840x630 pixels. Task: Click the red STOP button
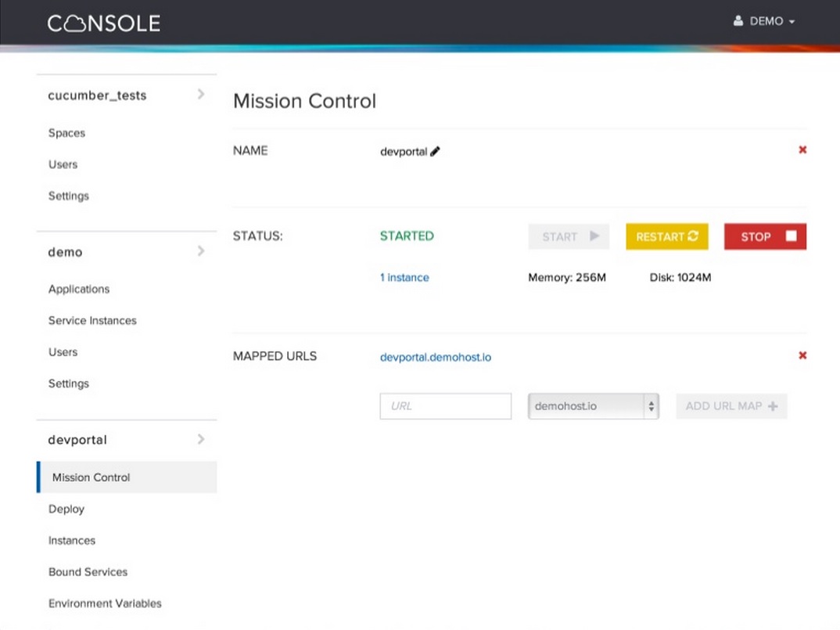765,236
